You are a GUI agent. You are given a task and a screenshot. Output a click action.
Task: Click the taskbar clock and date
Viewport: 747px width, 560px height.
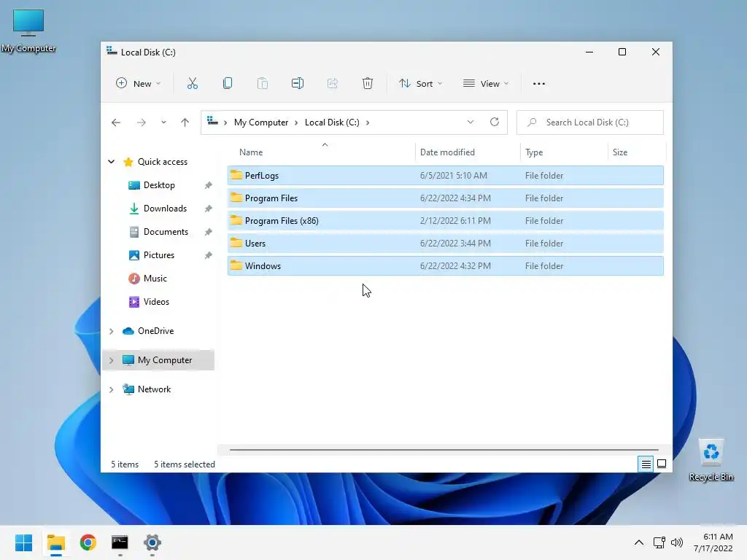[x=713, y=542]
